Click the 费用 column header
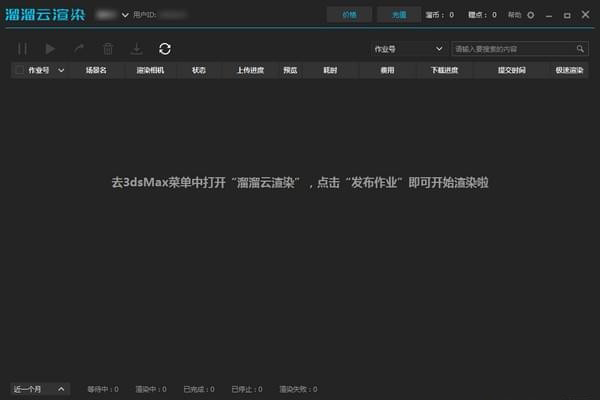Screen dimensions: 600x400 [x=387, y=70]
